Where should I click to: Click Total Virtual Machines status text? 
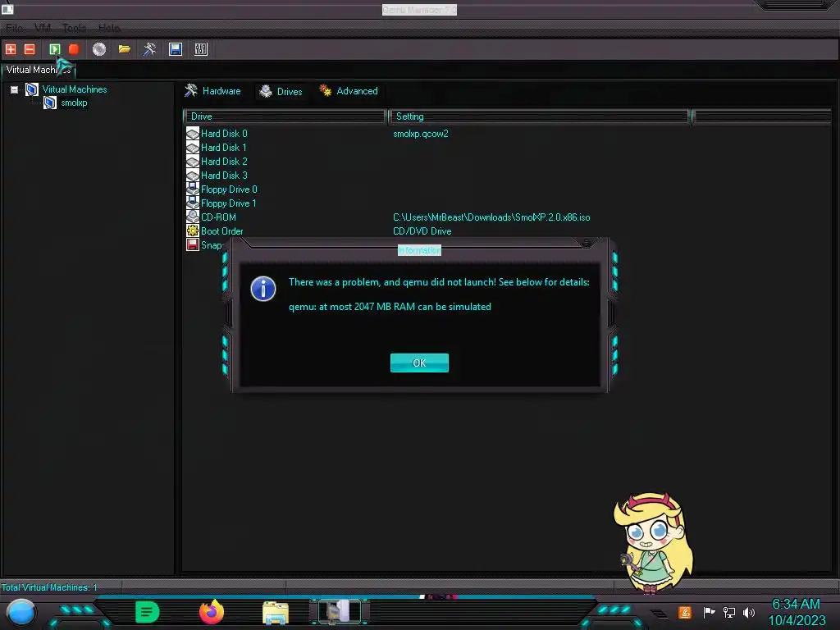(48, 587)
